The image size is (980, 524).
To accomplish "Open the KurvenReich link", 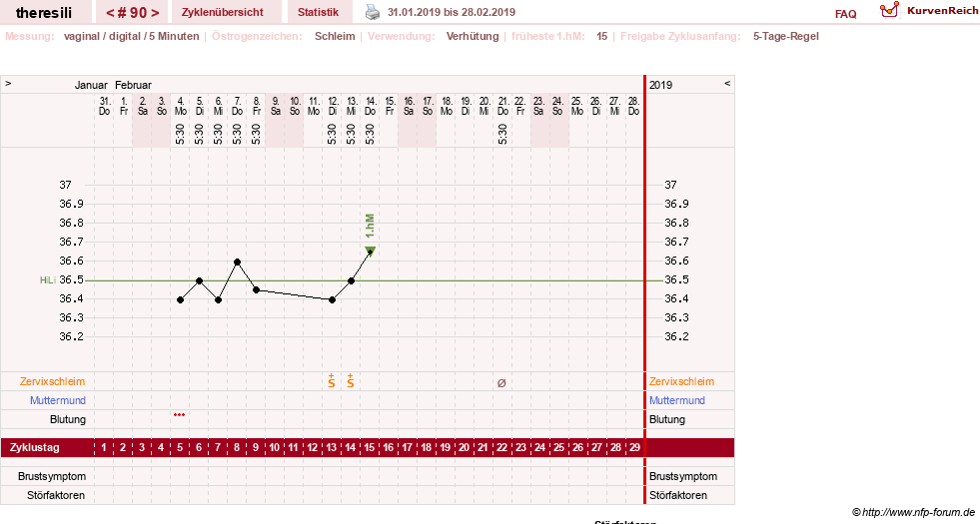I will coord(942,11).
